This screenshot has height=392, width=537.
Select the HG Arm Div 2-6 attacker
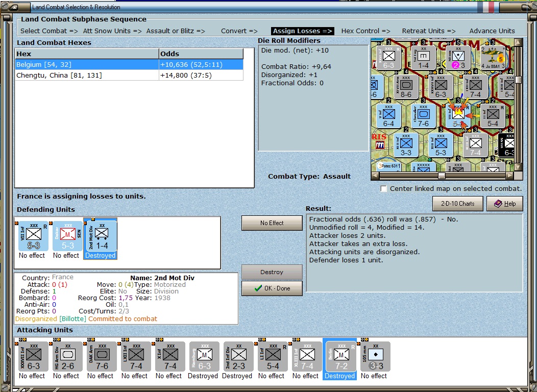tap(67, 356)
